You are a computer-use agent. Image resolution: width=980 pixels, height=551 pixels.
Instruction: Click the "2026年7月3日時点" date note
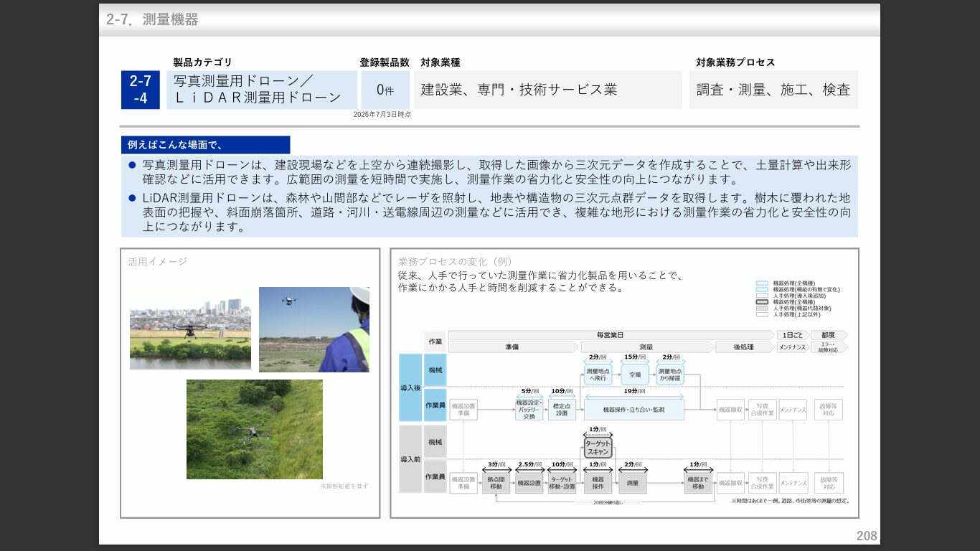tap(382, 115)
